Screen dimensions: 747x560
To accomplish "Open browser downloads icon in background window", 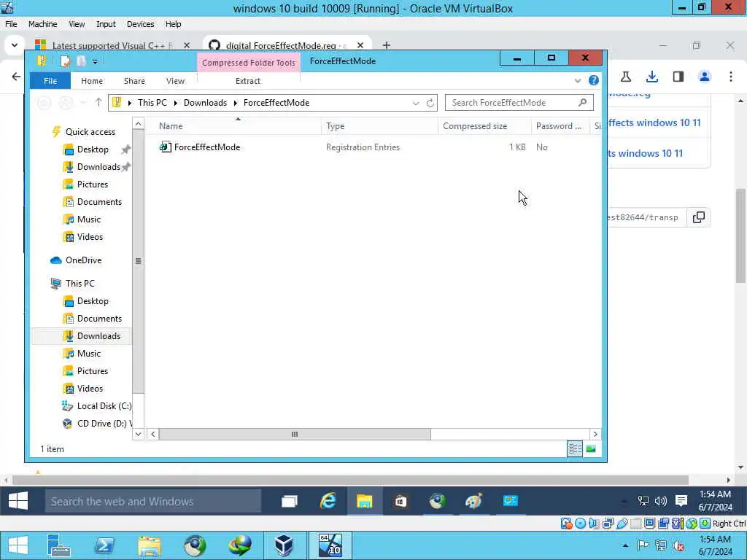I will [651, 77].
